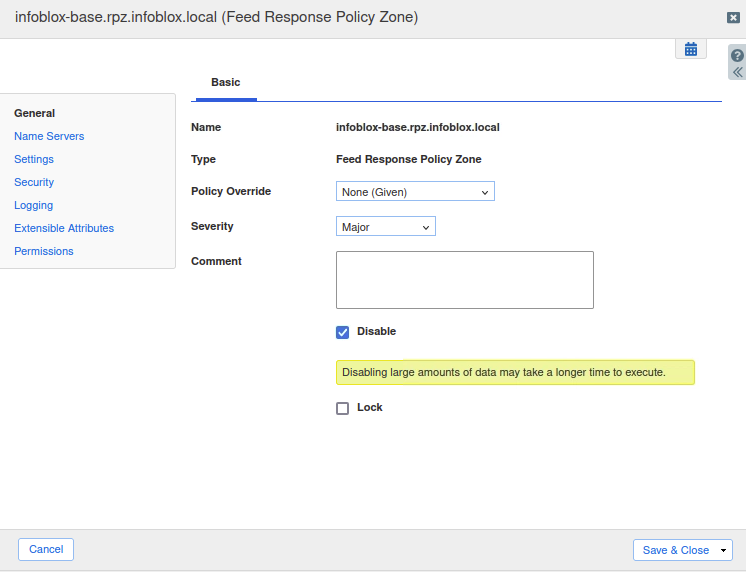Click the zone name infoblox-base.rpz.infoblox.local value
Screen dimensions: 746x572
coord(418,128)
